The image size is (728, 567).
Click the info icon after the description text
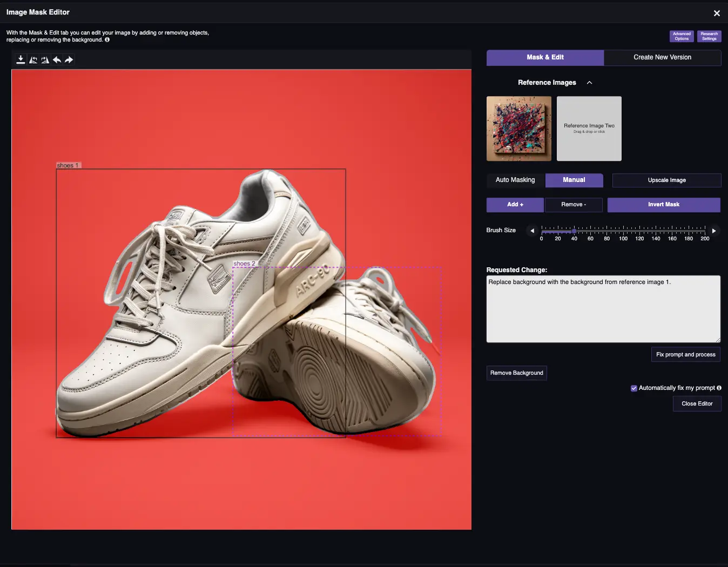click(x=107, y=40)
